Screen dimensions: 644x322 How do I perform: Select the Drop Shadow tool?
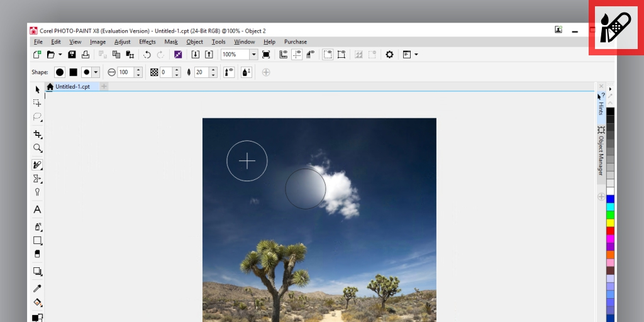(38, 271)
